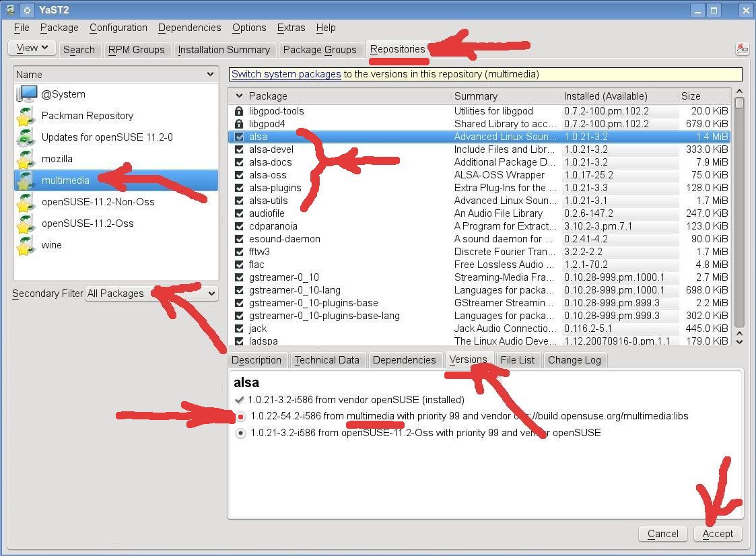The image size is (756, 556).
Task: Toggle the alsa-plugins package checkbox
Action: point(239,188)
